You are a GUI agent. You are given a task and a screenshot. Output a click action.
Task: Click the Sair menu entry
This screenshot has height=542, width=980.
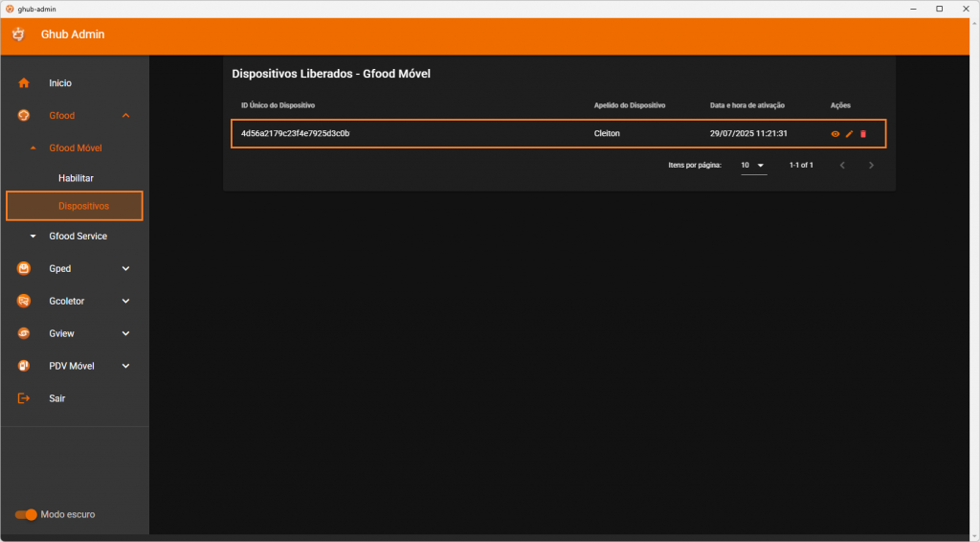tap(56, 399)
